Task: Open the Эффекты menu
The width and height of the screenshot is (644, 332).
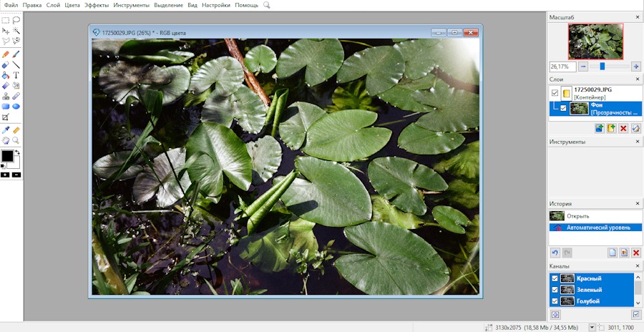Action: coord(97,5)
